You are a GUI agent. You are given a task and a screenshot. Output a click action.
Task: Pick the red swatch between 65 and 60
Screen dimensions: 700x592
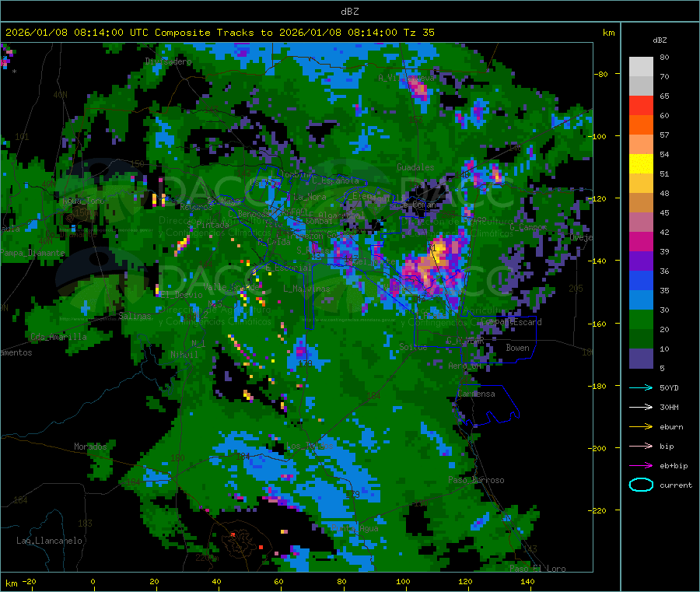[641, 106]
